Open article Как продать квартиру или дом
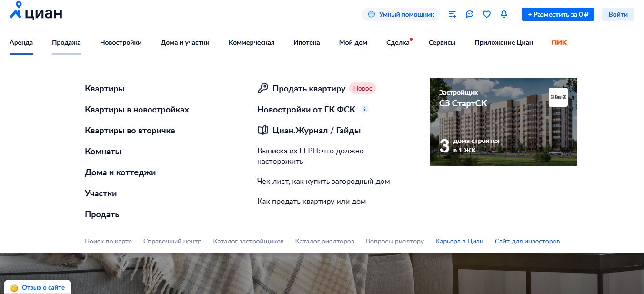The image size is (644, 294). coord(312,202)
